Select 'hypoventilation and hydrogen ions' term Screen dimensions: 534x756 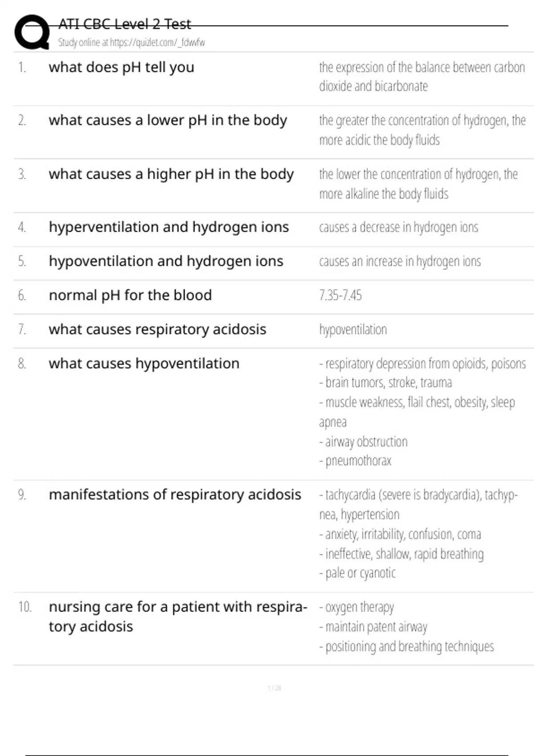[x=166, y=261]
